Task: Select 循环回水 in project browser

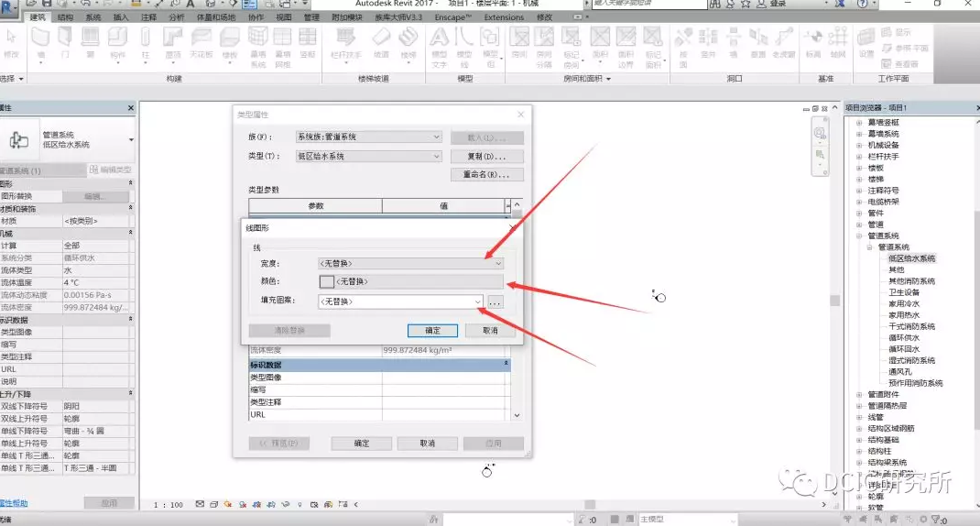Action: coord(904,349)
